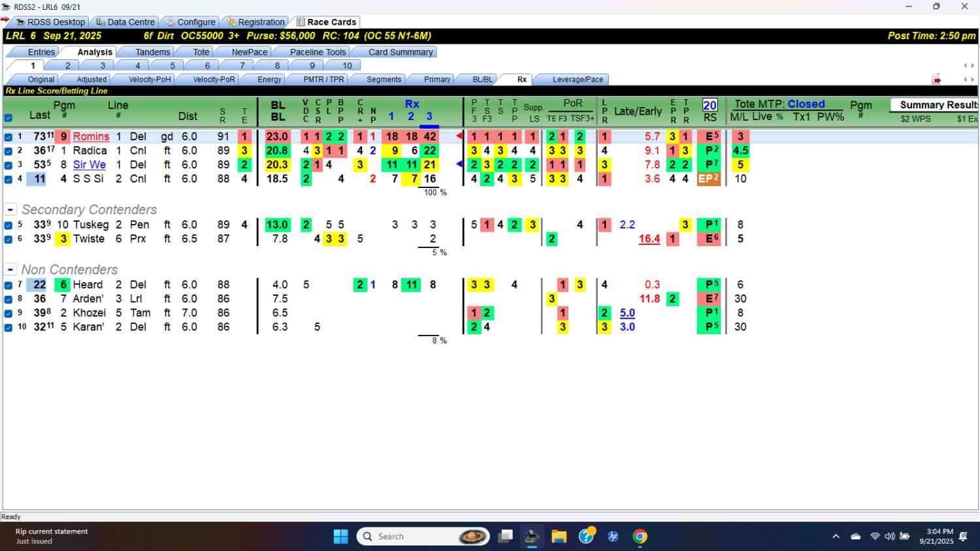This screenshot has width=980, height=551.
Task: Click the boxed 20 RS header value
Action: click(710, 105)
